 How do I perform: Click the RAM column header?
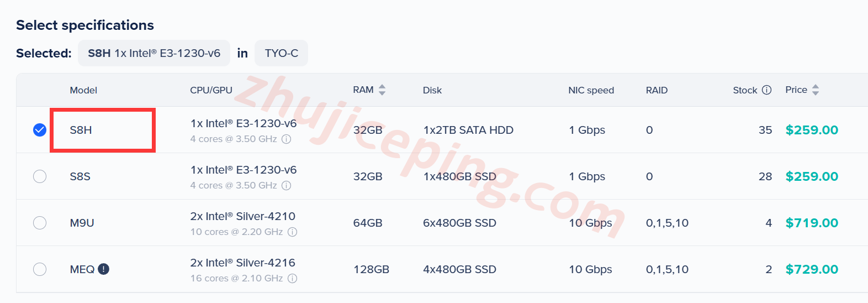tap(363, 90)
